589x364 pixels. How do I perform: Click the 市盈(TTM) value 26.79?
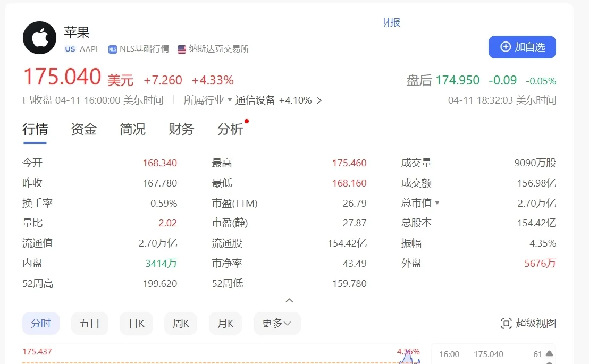pos(355,203)
